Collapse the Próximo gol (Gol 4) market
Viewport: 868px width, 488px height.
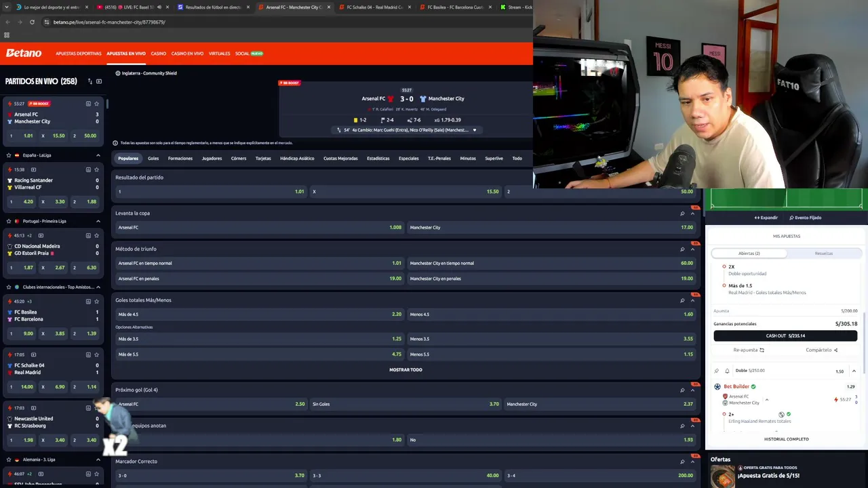pyautogui.click(x=692, y=390)
